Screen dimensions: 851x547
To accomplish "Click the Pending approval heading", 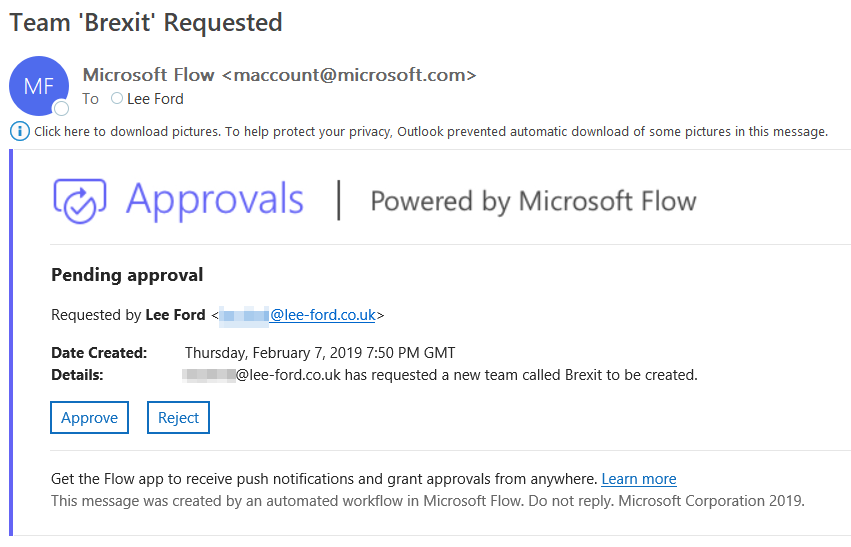I will [x=127, y=275].
